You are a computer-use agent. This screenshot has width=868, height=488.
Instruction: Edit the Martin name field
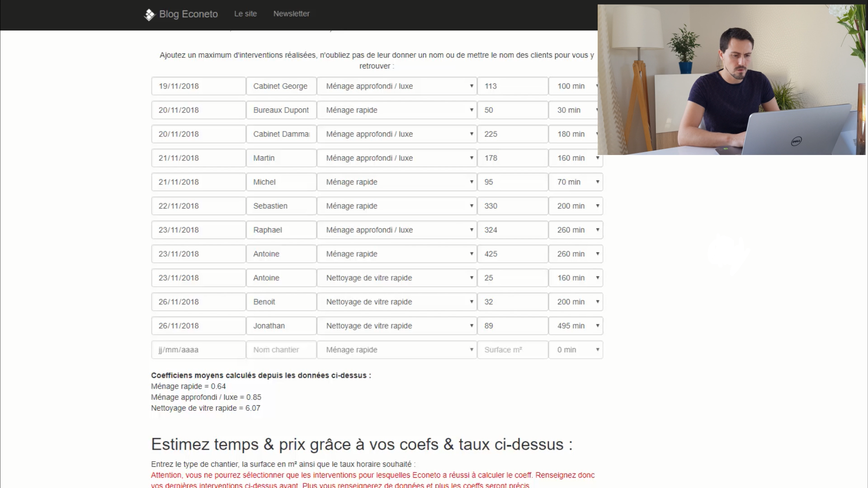[x=281, y=158]
